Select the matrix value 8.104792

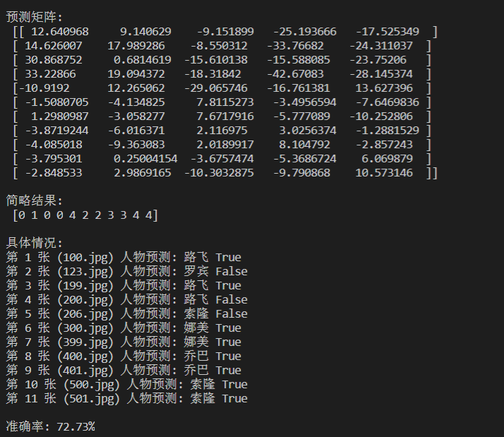[x=304, y=145]
